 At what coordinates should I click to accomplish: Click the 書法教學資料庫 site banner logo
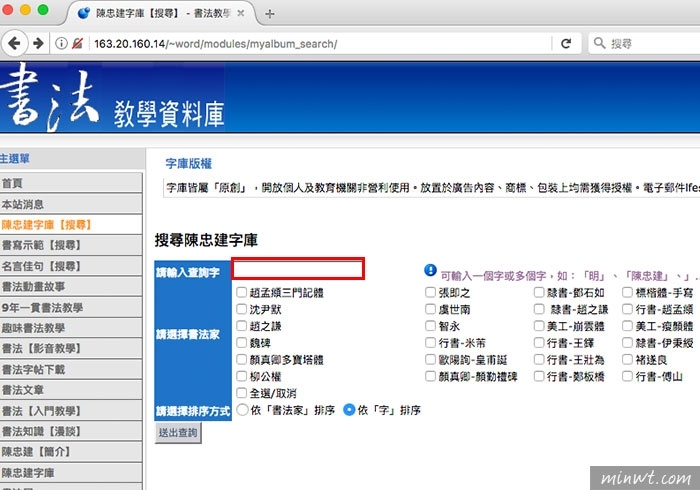(112, 98)
